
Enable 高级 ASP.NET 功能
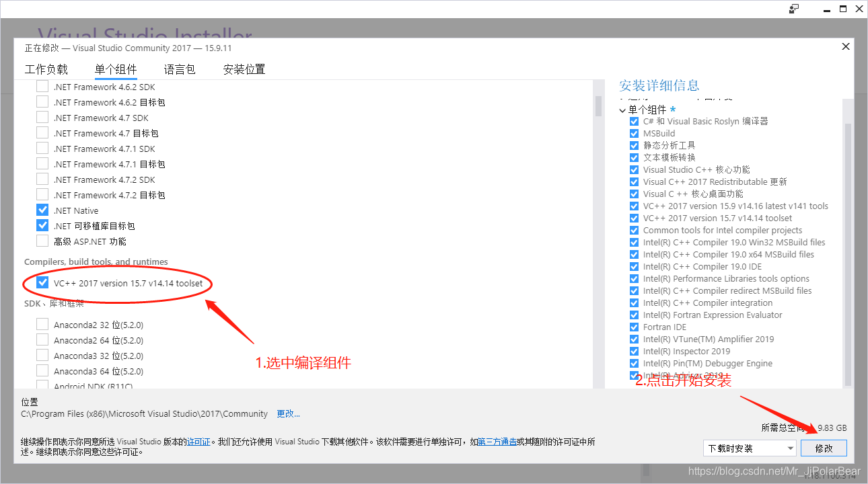[x=42, y=241]
